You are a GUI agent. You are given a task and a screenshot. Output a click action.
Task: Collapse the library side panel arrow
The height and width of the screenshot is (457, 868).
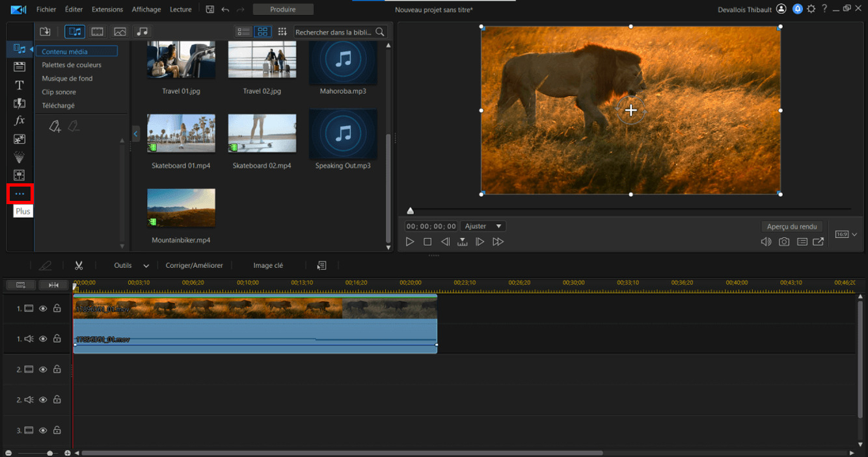click(135, 133)
